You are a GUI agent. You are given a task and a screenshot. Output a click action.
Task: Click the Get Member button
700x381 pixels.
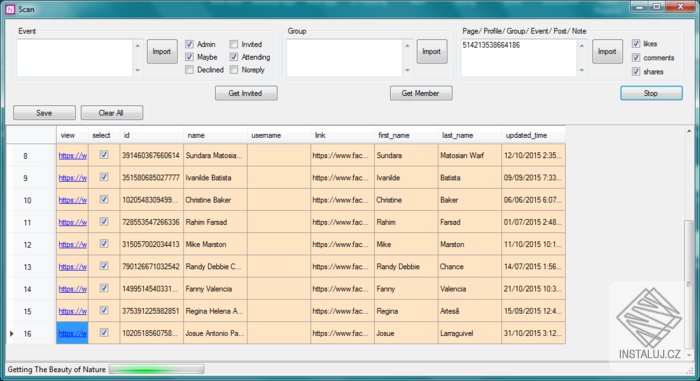click(421, 93)
